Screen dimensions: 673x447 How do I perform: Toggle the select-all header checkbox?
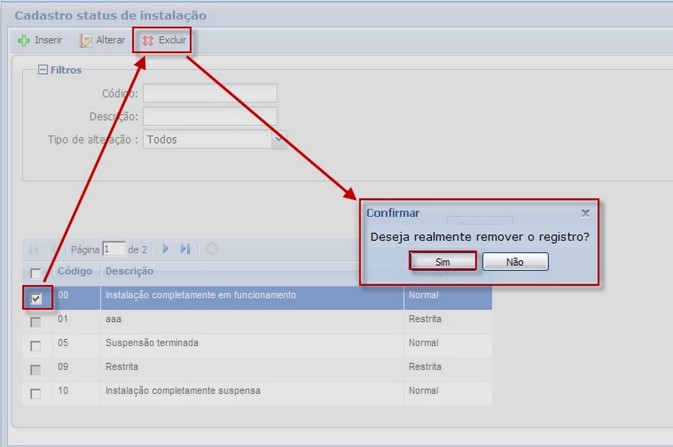(x=36, y=273)
